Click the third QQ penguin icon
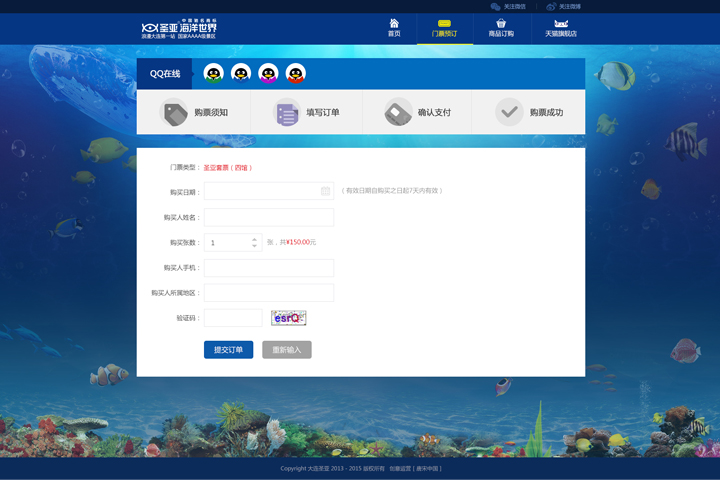The width and height of the screenshot is (720, 480). click(x=268, y=73)
